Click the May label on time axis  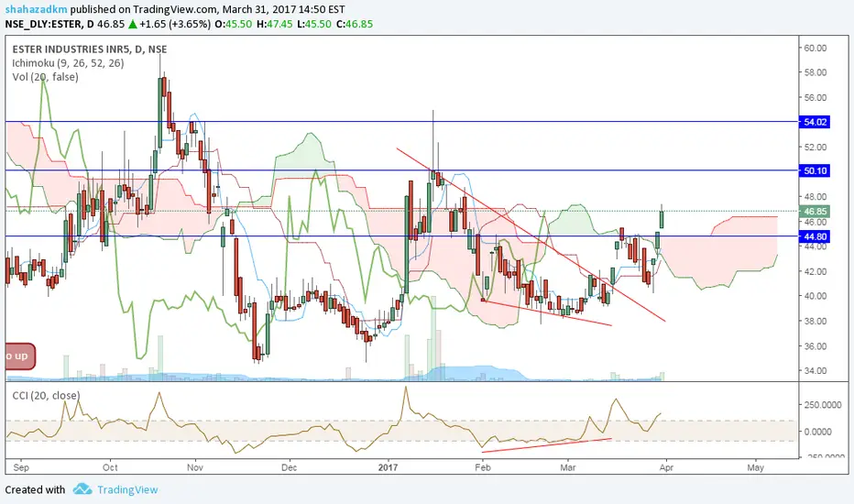click(755, 467)
